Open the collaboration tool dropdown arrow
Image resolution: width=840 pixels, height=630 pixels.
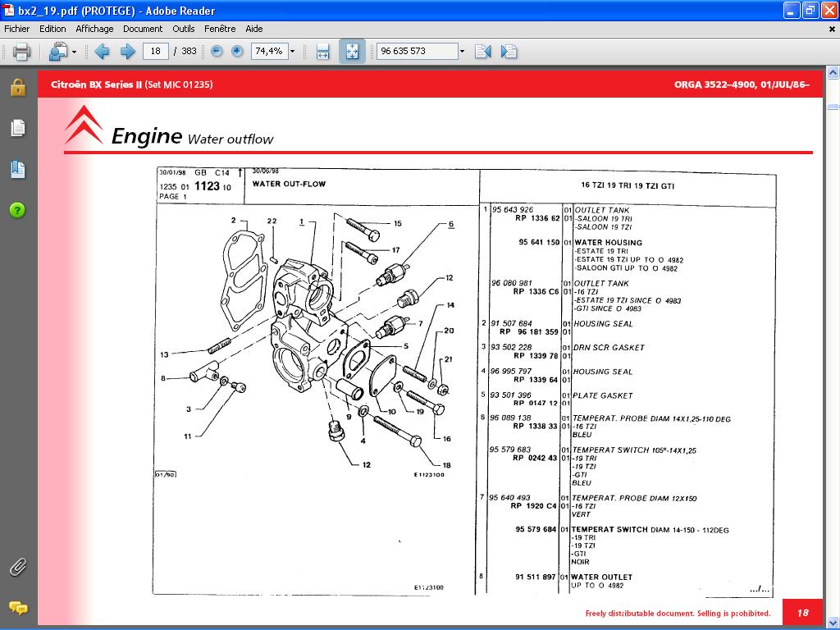coord(74,52)
